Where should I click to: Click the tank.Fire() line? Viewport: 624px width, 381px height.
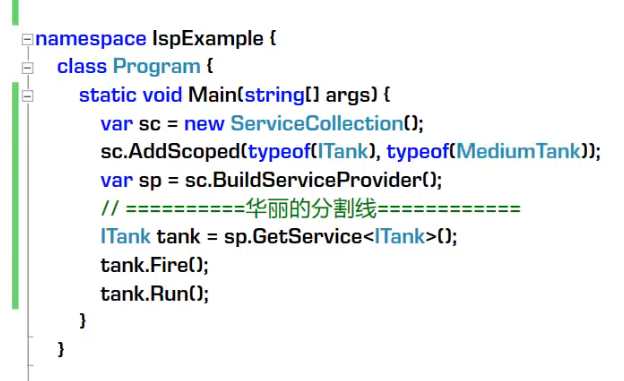click(154, 265)
